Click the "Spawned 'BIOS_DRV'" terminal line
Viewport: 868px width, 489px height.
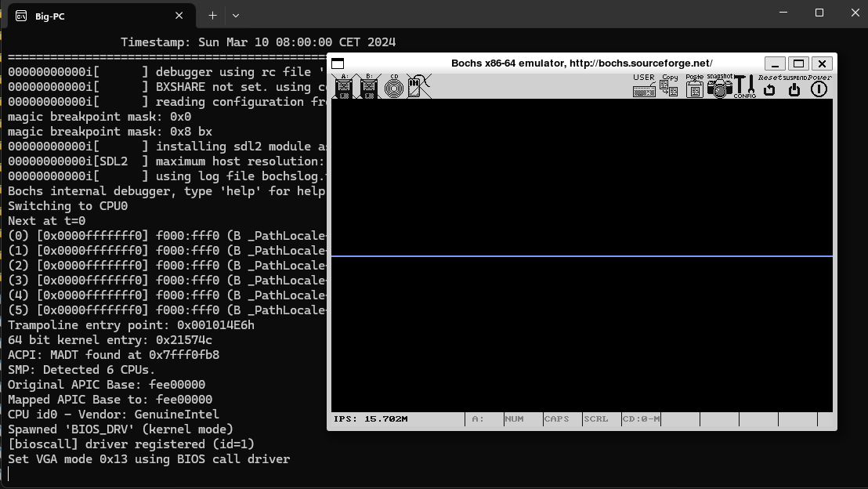coord(121,429)
